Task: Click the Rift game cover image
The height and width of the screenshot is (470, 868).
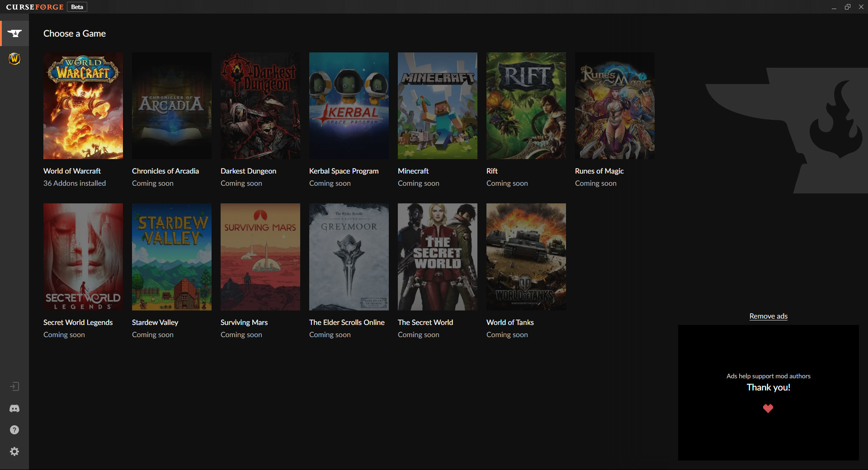Action: click(526, 106)
